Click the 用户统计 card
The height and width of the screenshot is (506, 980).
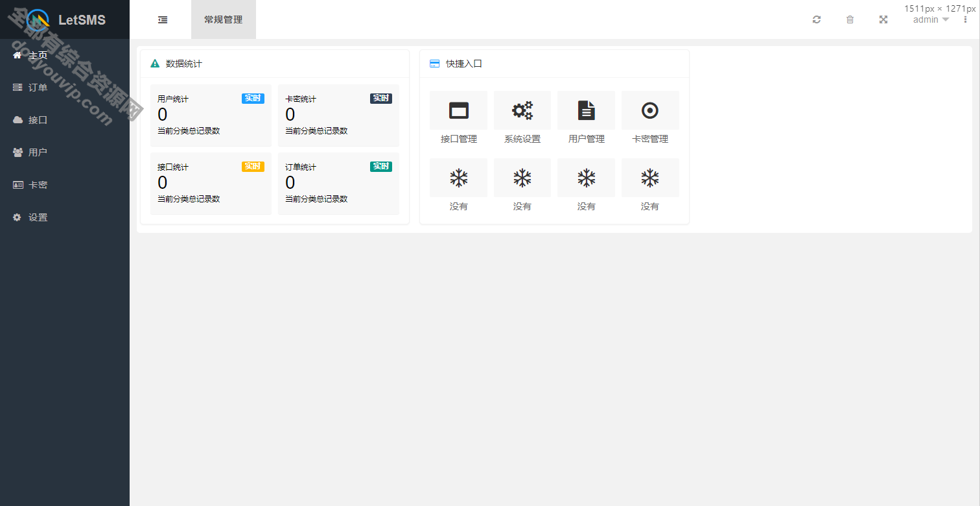point(211,115)
